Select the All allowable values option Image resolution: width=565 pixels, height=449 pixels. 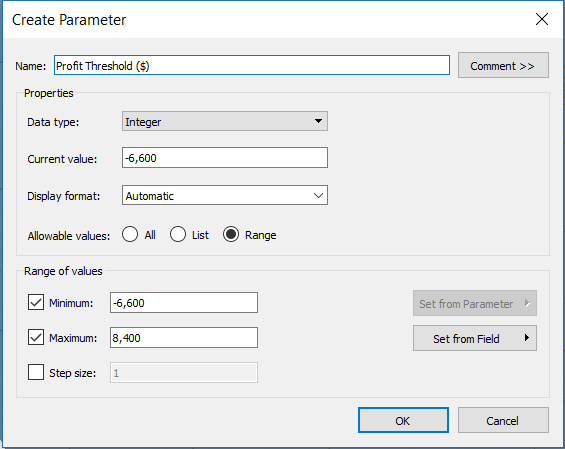pyautogui.click(x=130, y=234)
